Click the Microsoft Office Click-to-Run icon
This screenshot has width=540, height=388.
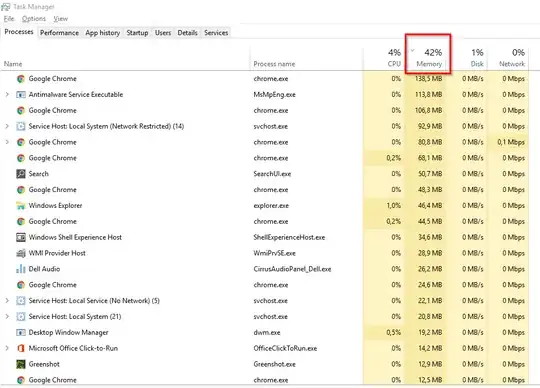21,348
